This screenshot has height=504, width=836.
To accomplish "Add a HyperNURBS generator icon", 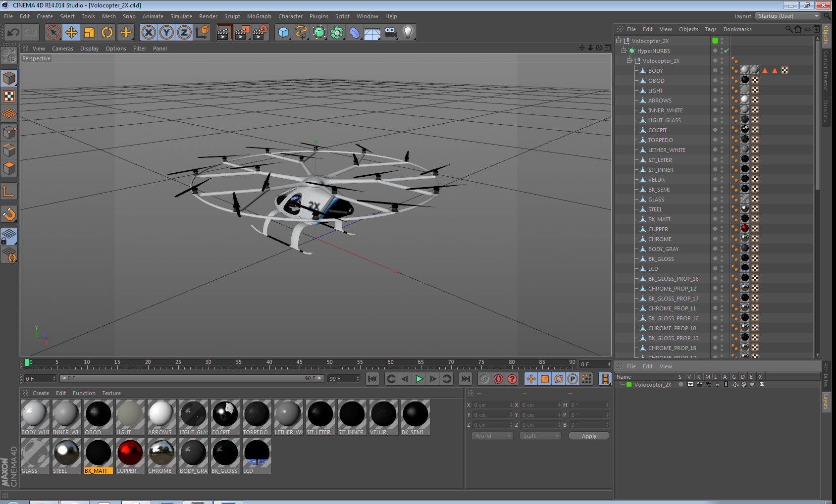I will point(319,33).
